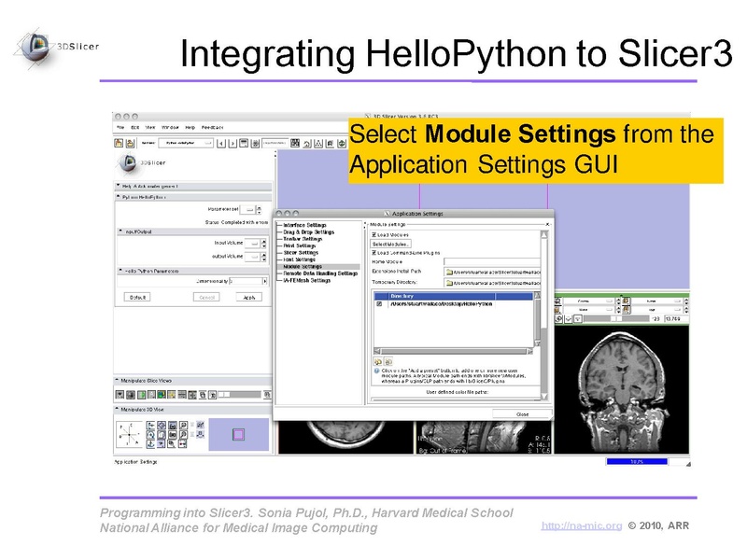Click the Transforms module toolbar icon
747x560 pixels.
point(331,144)
